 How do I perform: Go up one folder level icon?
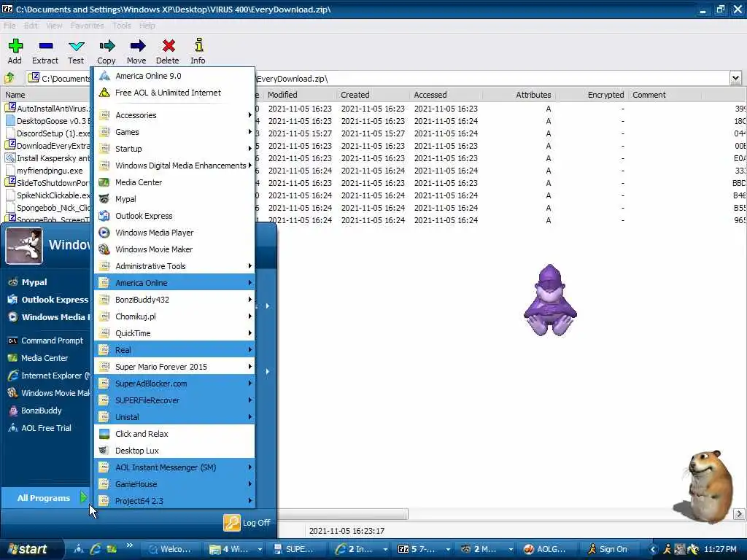(x=9, y=78)
